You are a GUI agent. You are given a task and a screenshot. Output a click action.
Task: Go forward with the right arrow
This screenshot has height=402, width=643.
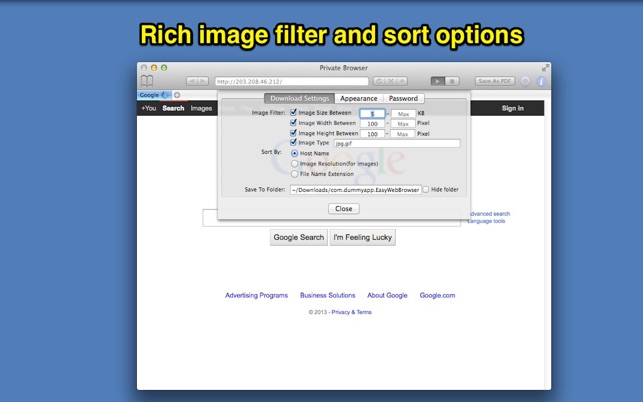[x=203, y=81]
